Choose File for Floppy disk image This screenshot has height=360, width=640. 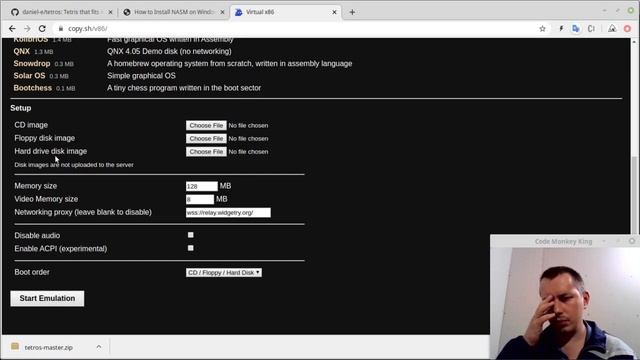pyautogui.click(x=206, y=138)
